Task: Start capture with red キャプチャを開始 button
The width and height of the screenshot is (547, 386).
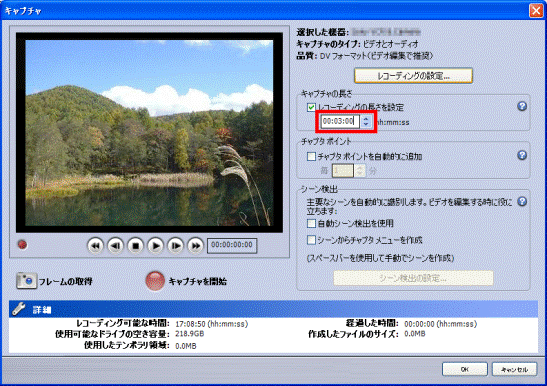Action: [155, 281]
